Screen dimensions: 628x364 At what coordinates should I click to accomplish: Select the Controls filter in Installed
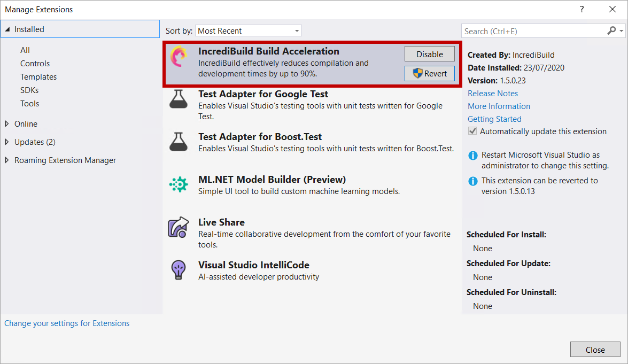click(x=35, y=64)
